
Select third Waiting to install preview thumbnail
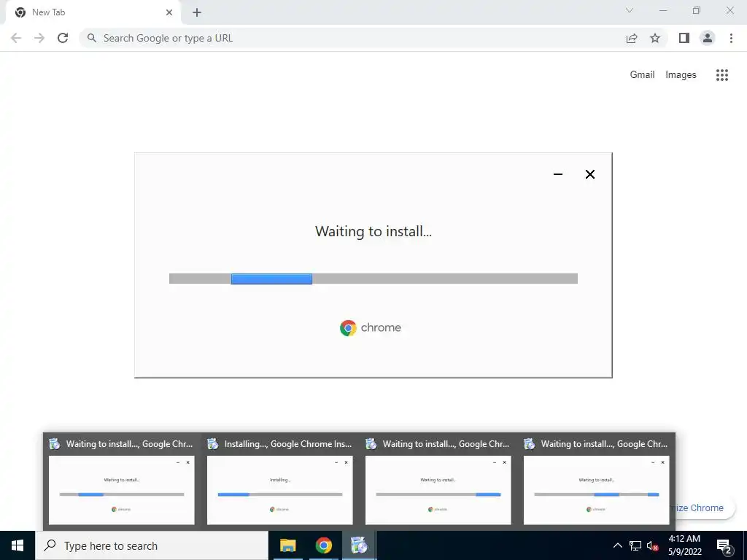pyautogui.click(x=438, y=481)
